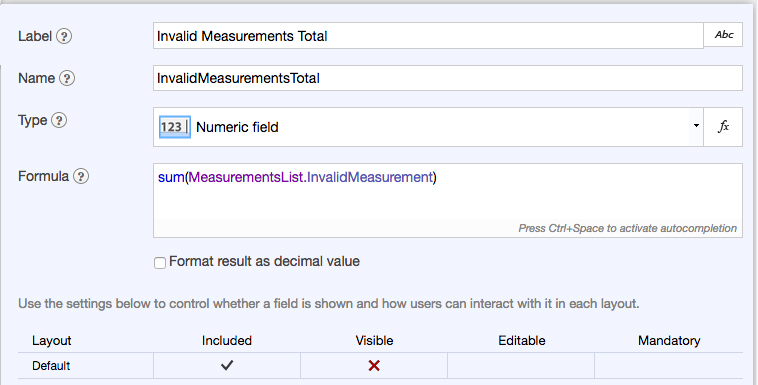Click the Name input field
This screenshot has width=758, height=385.
tap(448, 78)
